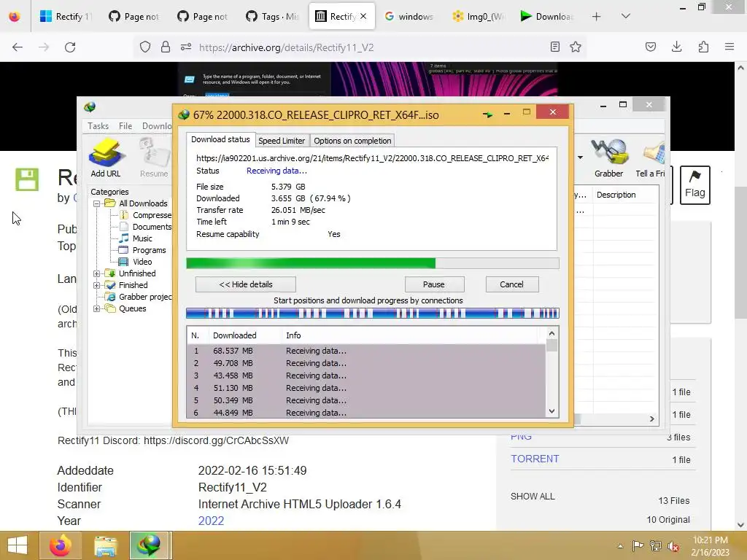
Task: Click the Resume toolbar icon in IDM
Action: [154, 157]
